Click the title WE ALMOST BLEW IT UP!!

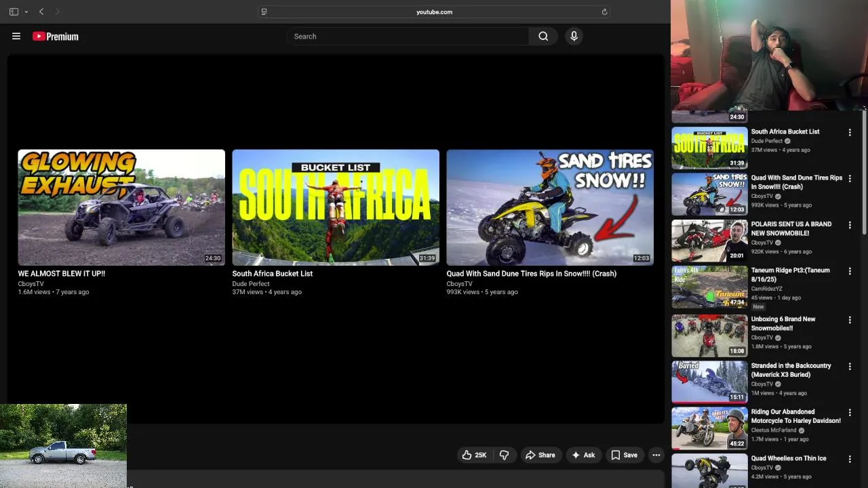pyautogui.click(x=62, y=274)
